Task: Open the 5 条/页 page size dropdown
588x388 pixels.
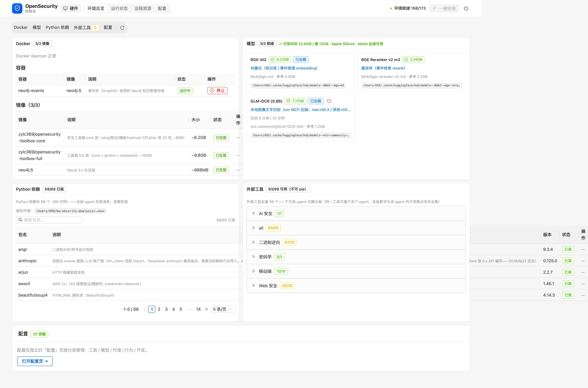Action: [x=223, y=309]
